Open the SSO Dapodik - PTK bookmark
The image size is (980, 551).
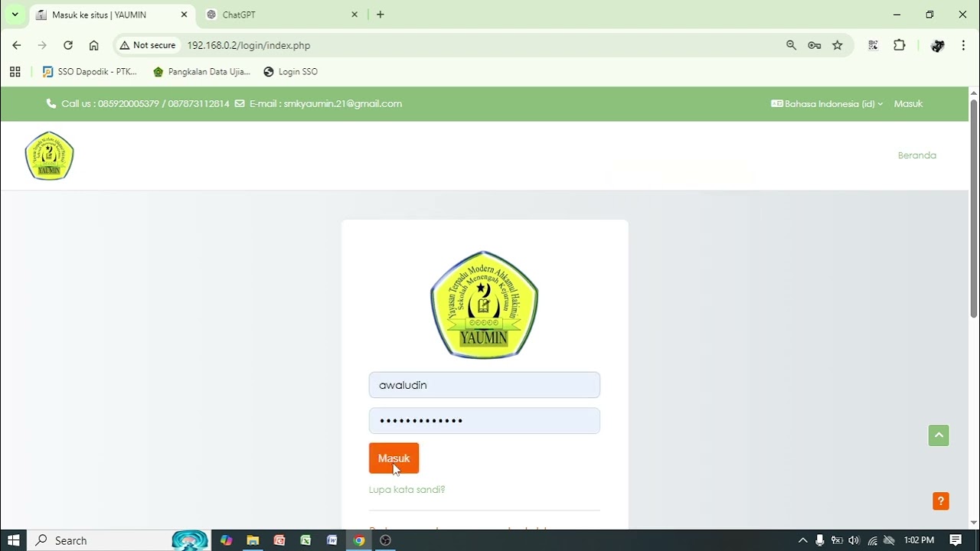pyautogui.click(x=90, y=72)
